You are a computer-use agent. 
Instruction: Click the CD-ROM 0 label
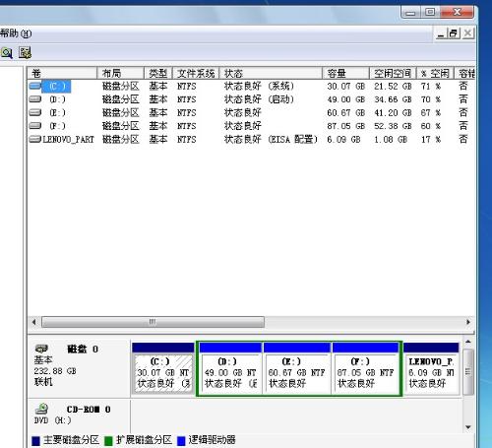pos(89,410)
